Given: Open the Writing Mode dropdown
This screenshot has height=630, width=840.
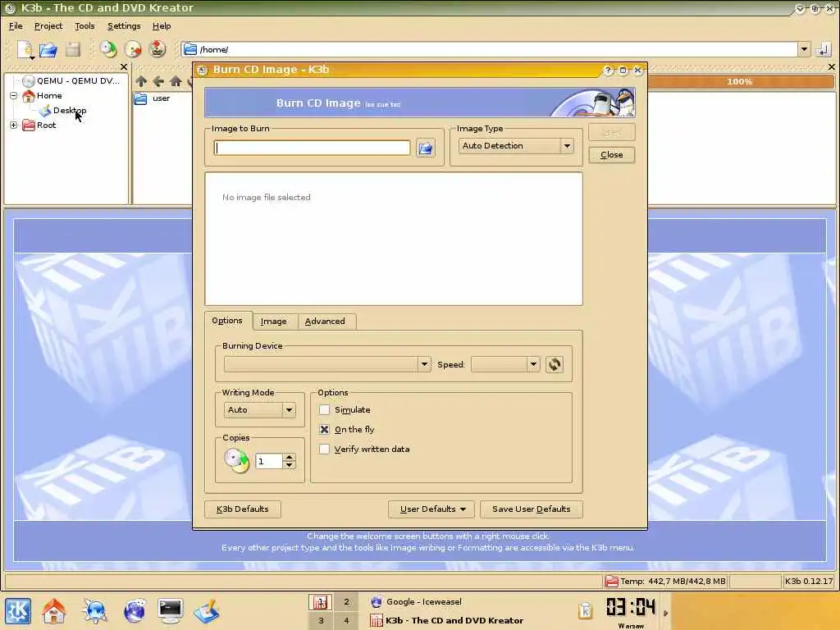Looking at the screenshot, I should click(259, 410).
